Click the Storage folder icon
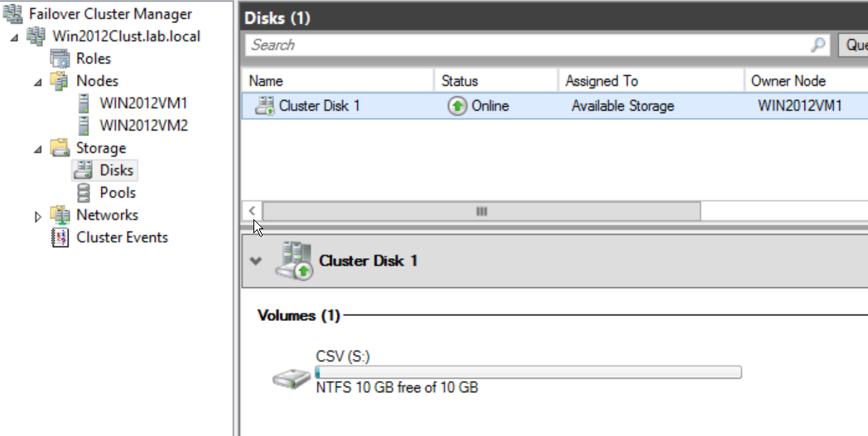Screen dimensions: 868x436 60,148
